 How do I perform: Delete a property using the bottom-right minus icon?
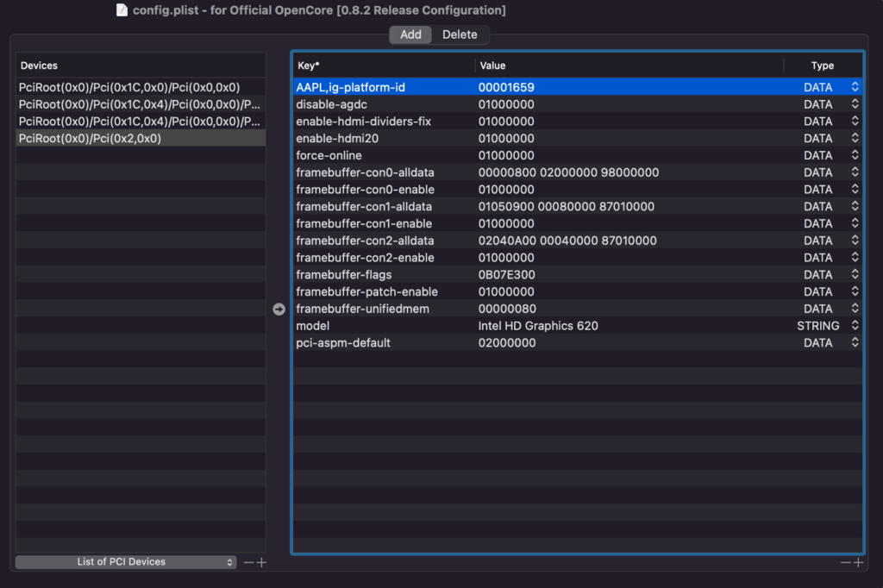(x=848, y=562)
